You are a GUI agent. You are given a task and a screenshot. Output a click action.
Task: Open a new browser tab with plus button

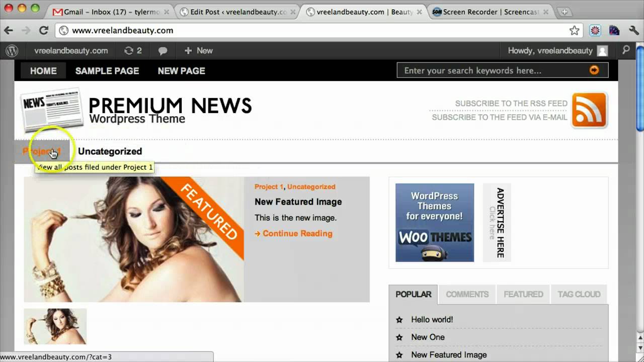565,12
